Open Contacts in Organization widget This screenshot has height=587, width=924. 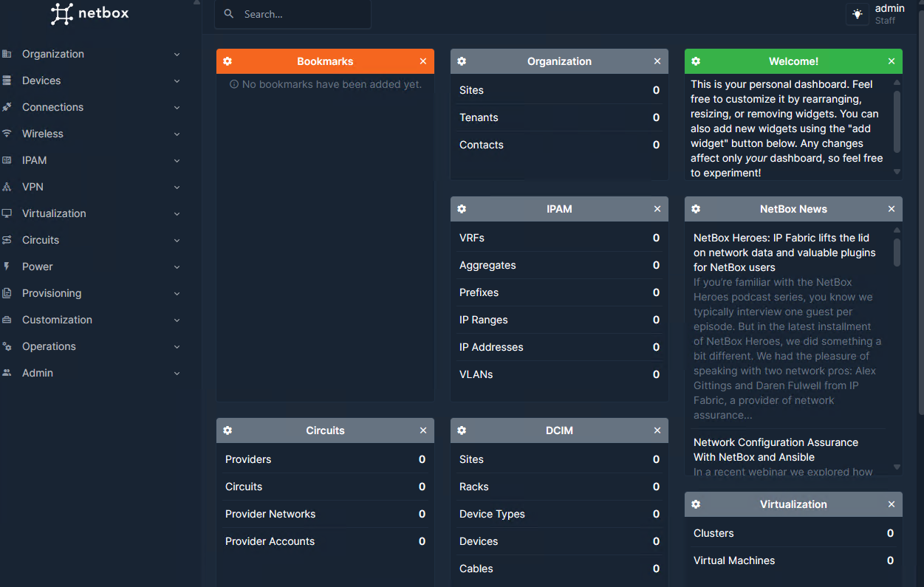tap(559, 145)
